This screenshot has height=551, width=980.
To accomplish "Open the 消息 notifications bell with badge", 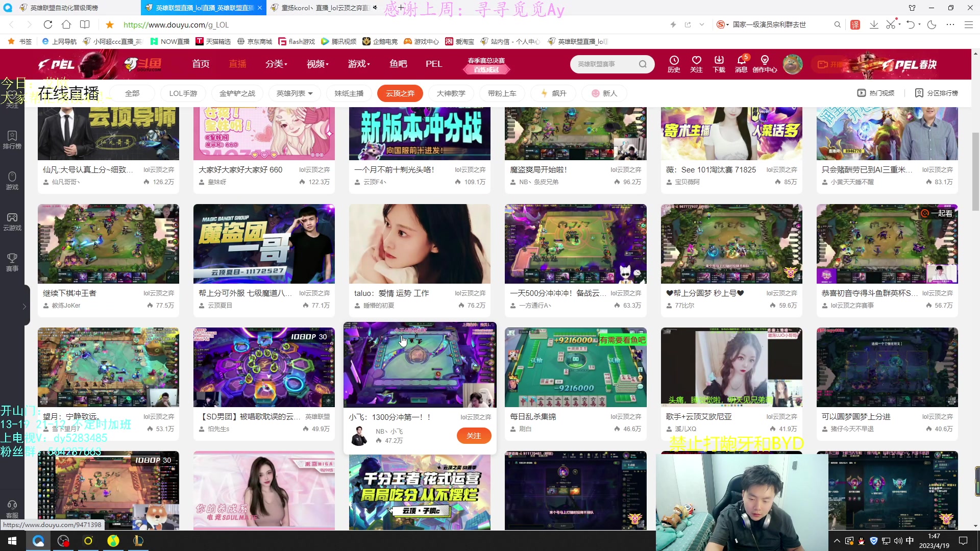I will [x=741, y=64].
